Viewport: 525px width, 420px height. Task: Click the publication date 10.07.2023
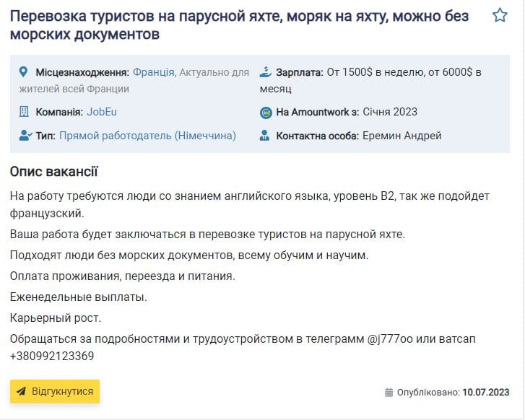(486, 393)
